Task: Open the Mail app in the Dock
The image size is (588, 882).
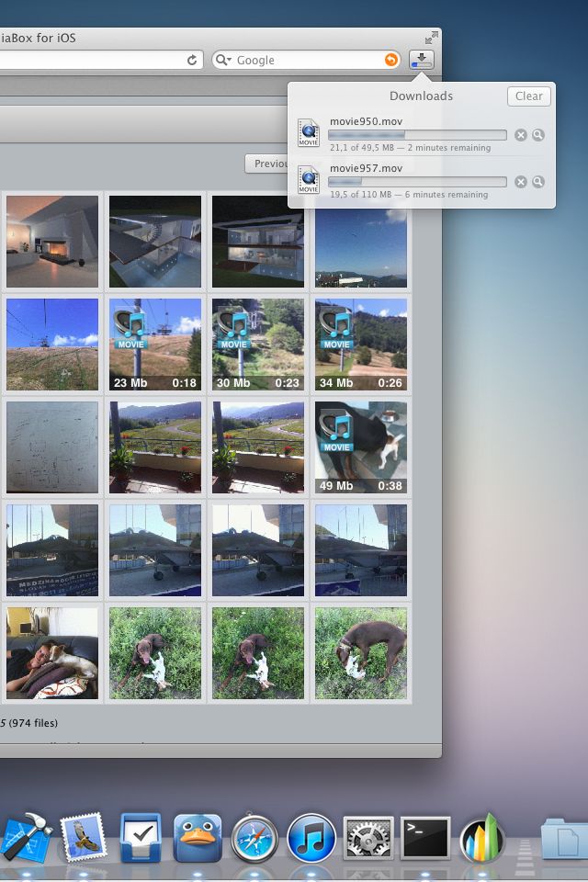Action: point(84,838)
